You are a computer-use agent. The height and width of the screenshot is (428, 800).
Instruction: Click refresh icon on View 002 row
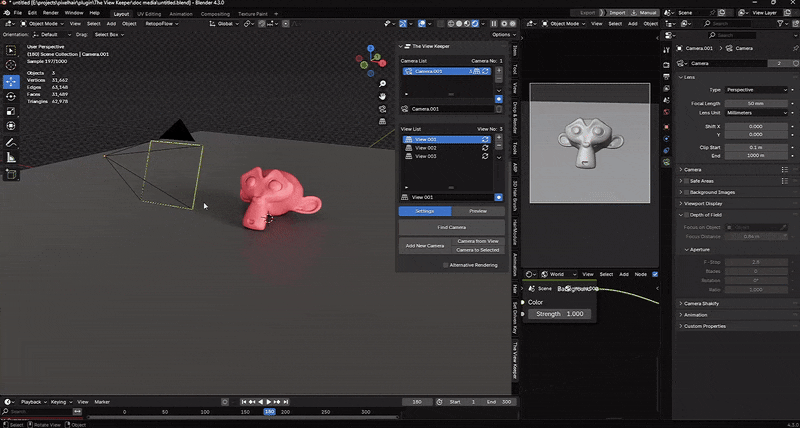point(485,148)
